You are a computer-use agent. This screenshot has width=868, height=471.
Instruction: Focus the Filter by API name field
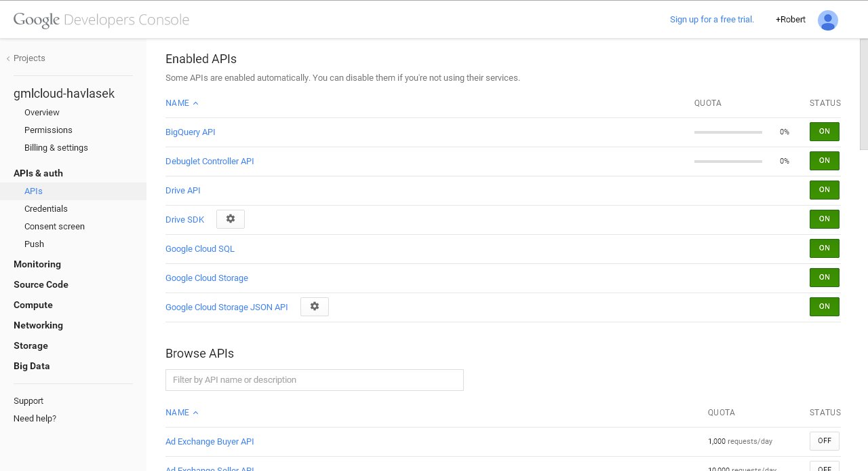[x=314, y=380]
